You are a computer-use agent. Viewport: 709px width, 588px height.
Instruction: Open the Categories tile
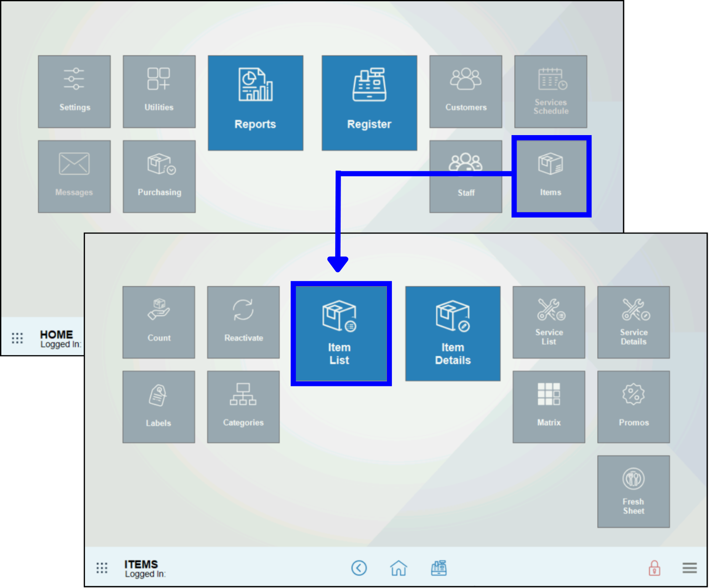coord(243,407)
